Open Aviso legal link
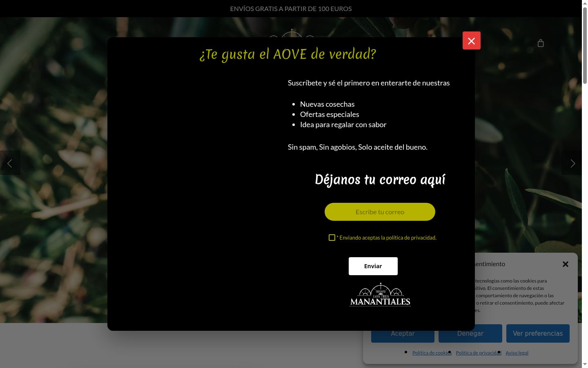The width and height of the screenshot is (588, 368). coord(517,353)
